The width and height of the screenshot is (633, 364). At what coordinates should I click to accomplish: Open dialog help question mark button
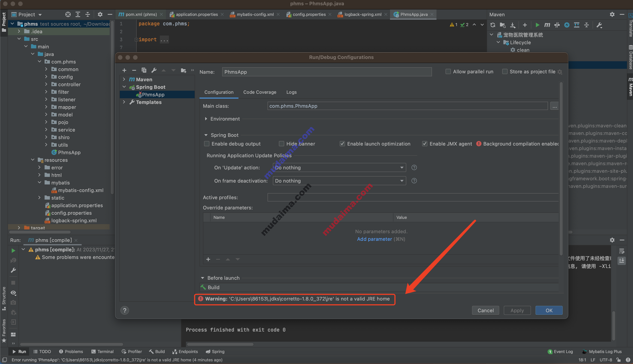125,310
